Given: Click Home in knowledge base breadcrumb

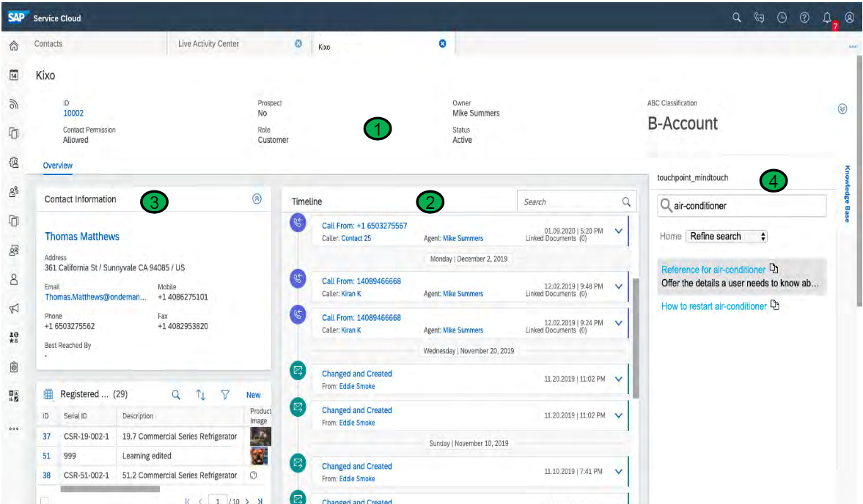Looking at the screenshot, I should 670,237.
